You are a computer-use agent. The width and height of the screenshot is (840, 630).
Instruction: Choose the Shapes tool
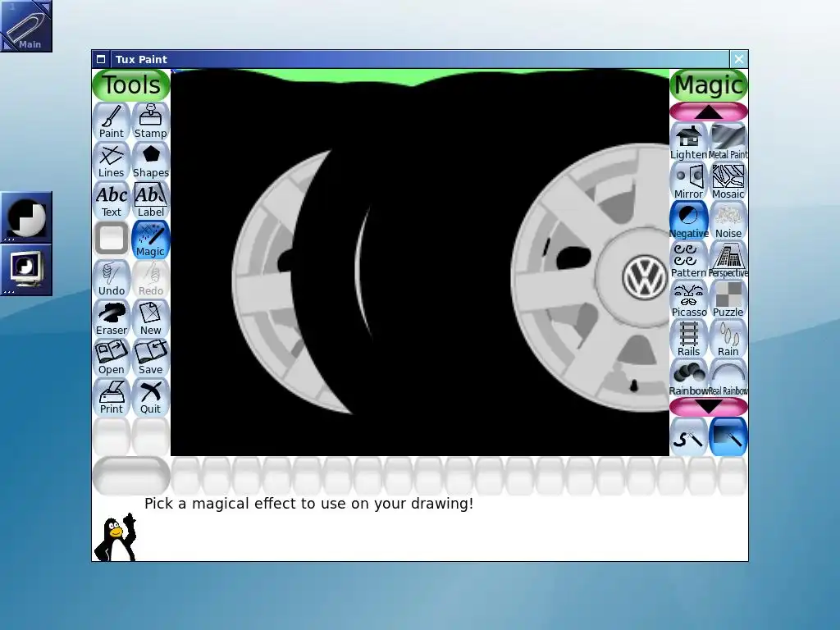tap(151, 161)
